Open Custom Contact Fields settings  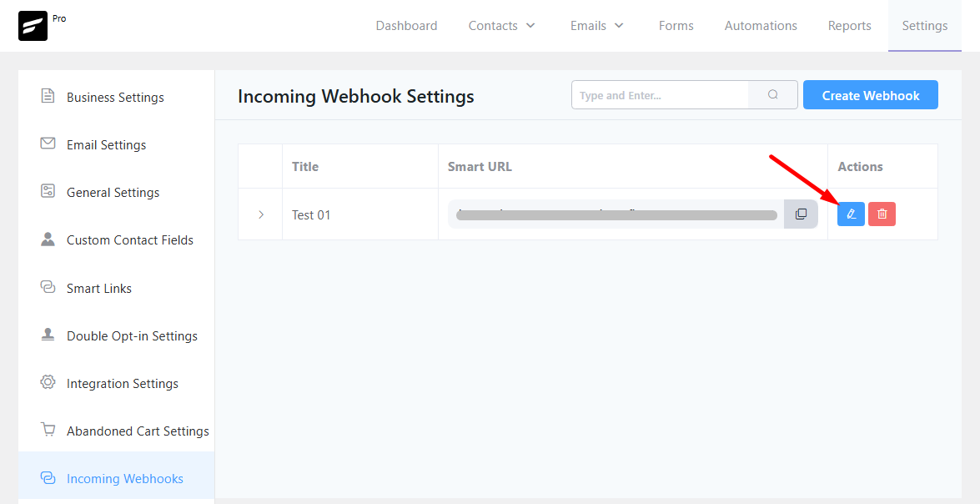pos(129,240)
